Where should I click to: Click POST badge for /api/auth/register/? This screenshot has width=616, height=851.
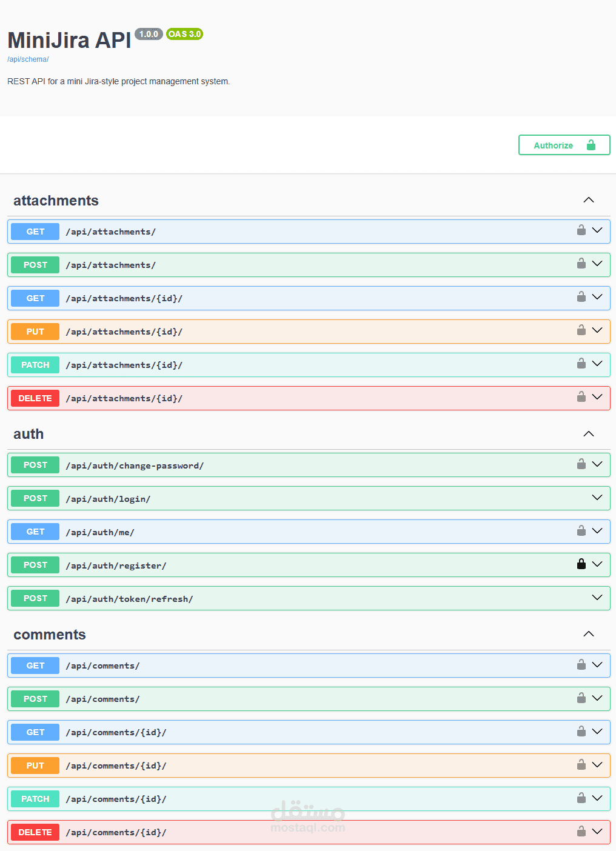tap(35, 565)
